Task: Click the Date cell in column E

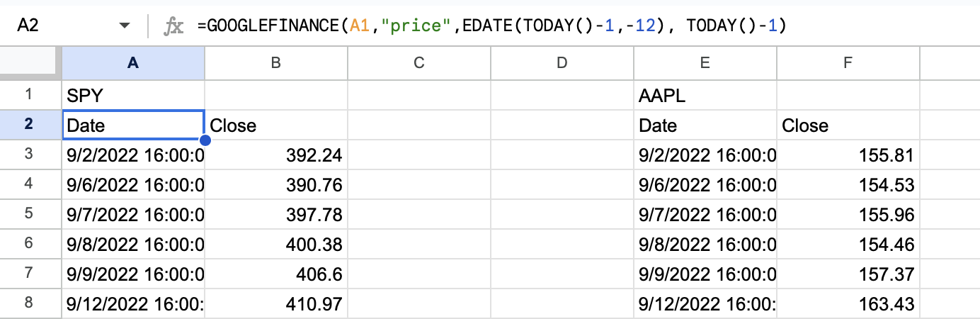Action: (705, 125)
